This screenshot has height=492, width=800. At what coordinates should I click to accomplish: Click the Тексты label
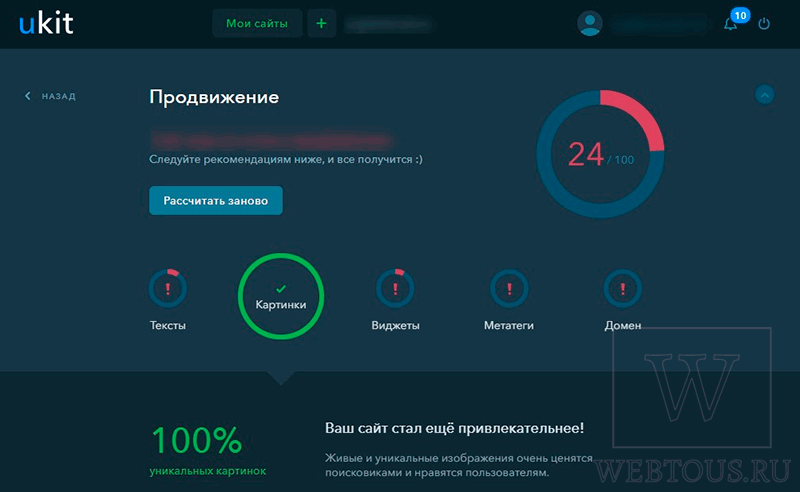click(168, 326)
